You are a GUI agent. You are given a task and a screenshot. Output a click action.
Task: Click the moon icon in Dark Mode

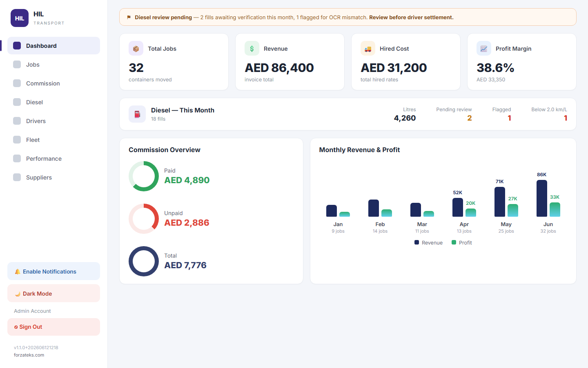coord(18,294)
